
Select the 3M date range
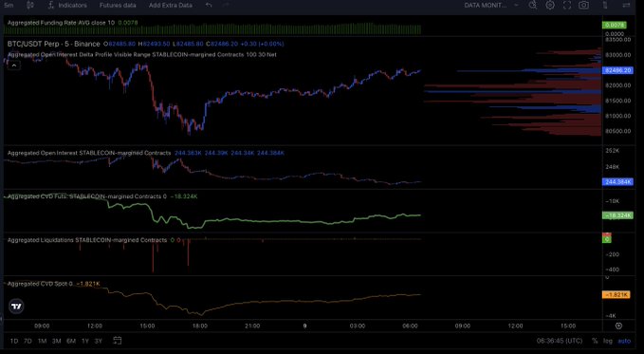pos(56,341)
